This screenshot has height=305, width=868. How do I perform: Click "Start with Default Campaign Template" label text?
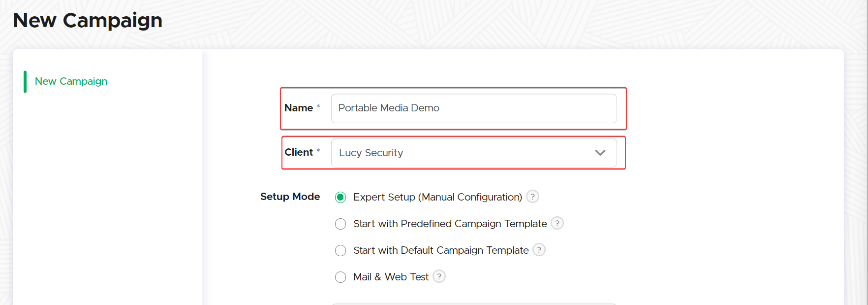tap(441, 250)
